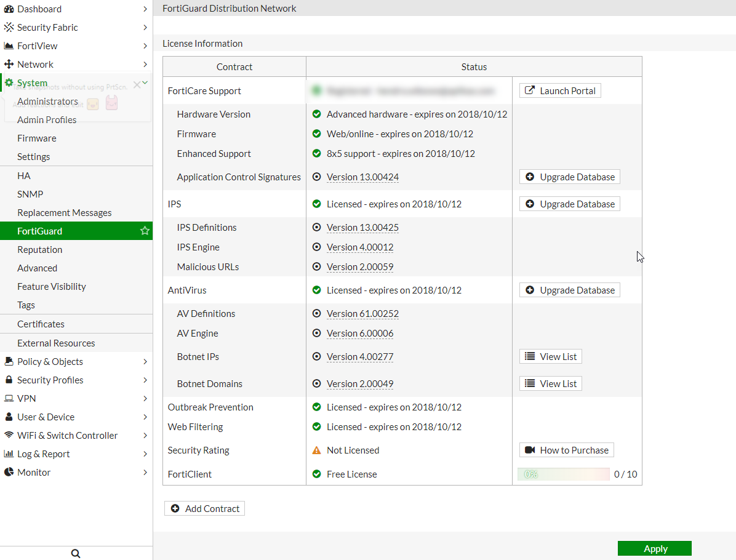Click the Firmware green check icon
The width and height of the screenshot is (736, 560).
pyautogui.click(x=317, y=134)
